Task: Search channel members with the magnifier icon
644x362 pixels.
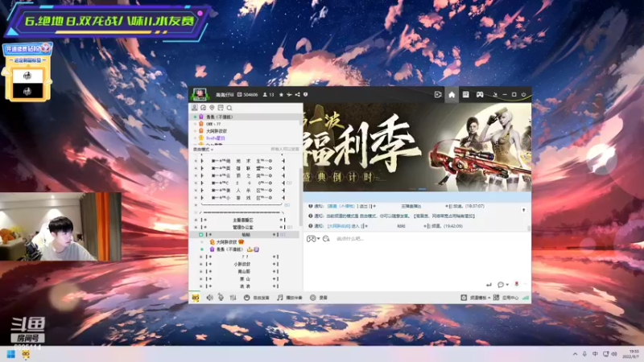Action: click(229, 108)
